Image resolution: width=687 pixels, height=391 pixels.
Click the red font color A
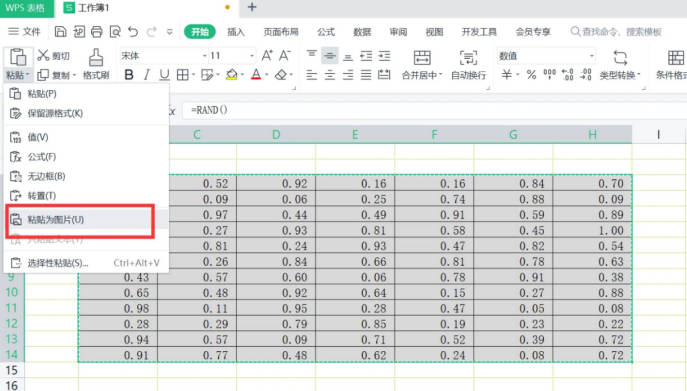256,75
